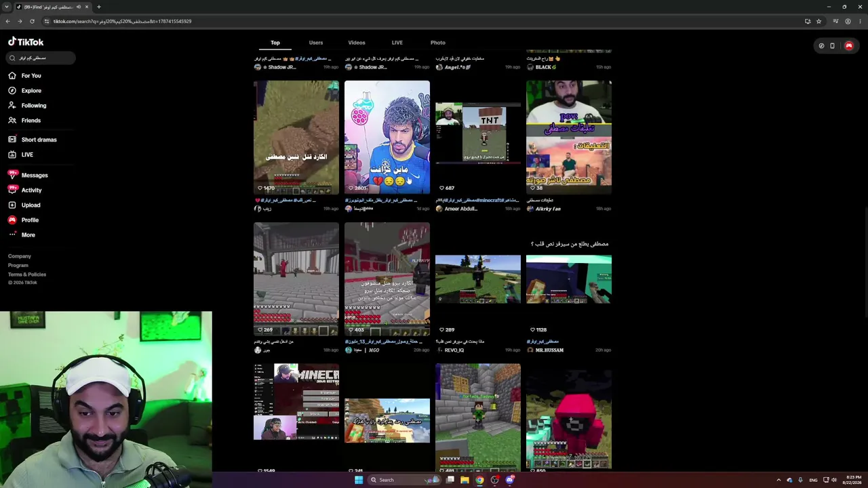
Task: Switch to the Videos tab
Action: 357,43
